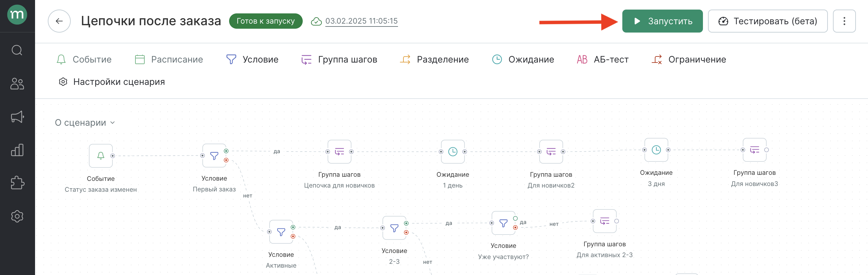The image size is (868, 275).
Task: Click the cloud saved status icon
Action: pyautogui.click(x=316, y=21)
